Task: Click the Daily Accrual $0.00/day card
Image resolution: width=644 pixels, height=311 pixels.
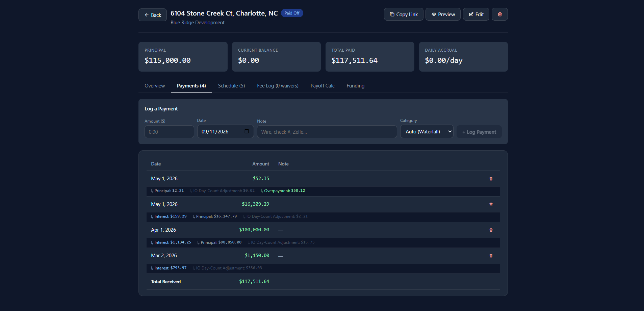Action: [x=463, y=57]
